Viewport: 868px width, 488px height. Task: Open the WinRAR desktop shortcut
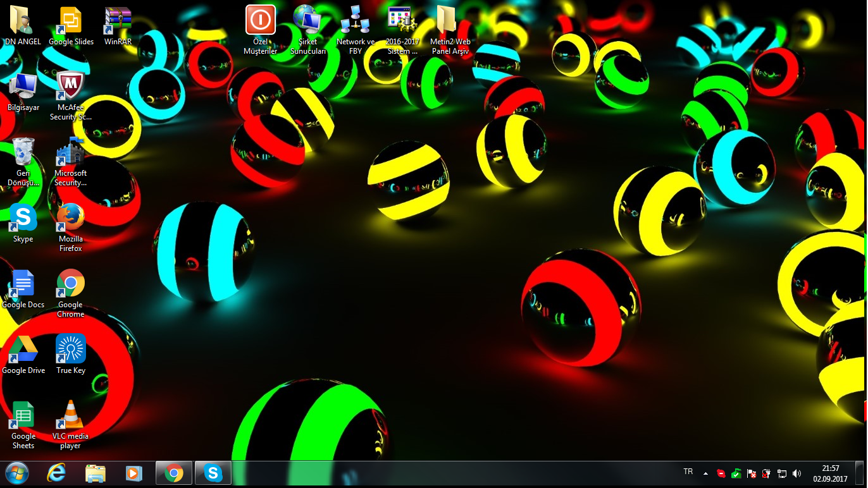(118, 27)
